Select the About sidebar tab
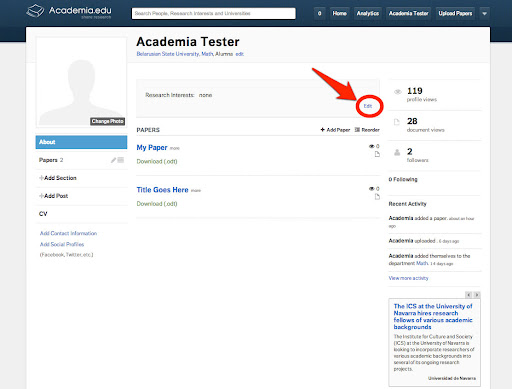The width and height of the screenshot is (512, 389). (81, 142)
